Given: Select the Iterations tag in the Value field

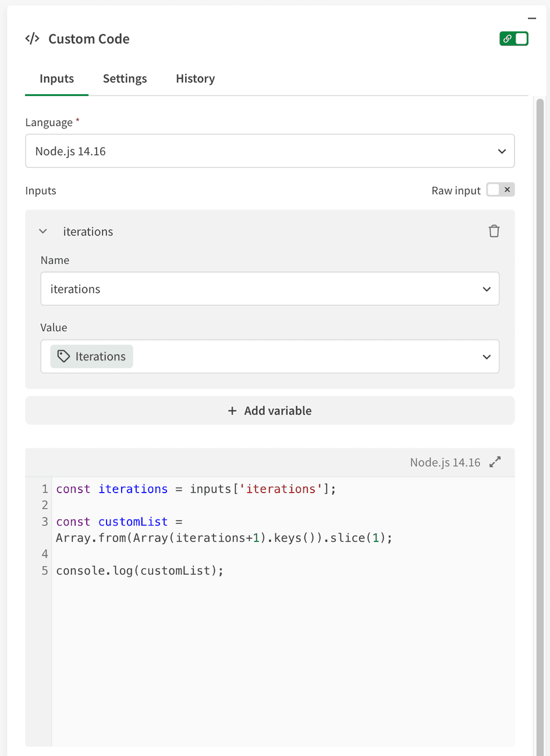Looking at the screenshot, I should pos(91,356).
